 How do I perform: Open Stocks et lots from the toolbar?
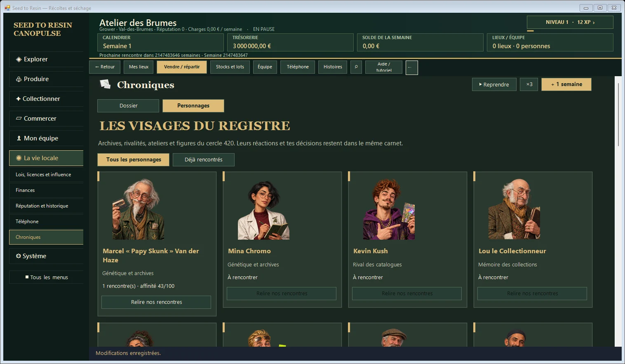click(230, 67)
